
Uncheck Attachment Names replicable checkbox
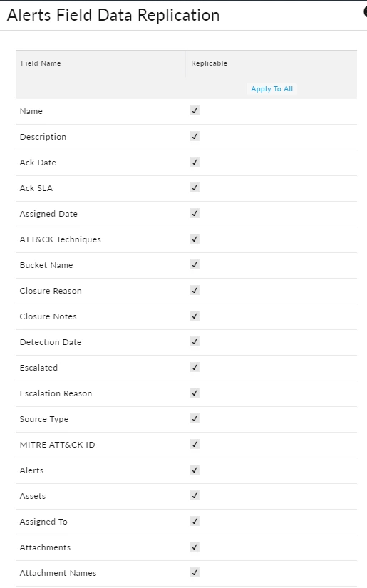[195, 572]
